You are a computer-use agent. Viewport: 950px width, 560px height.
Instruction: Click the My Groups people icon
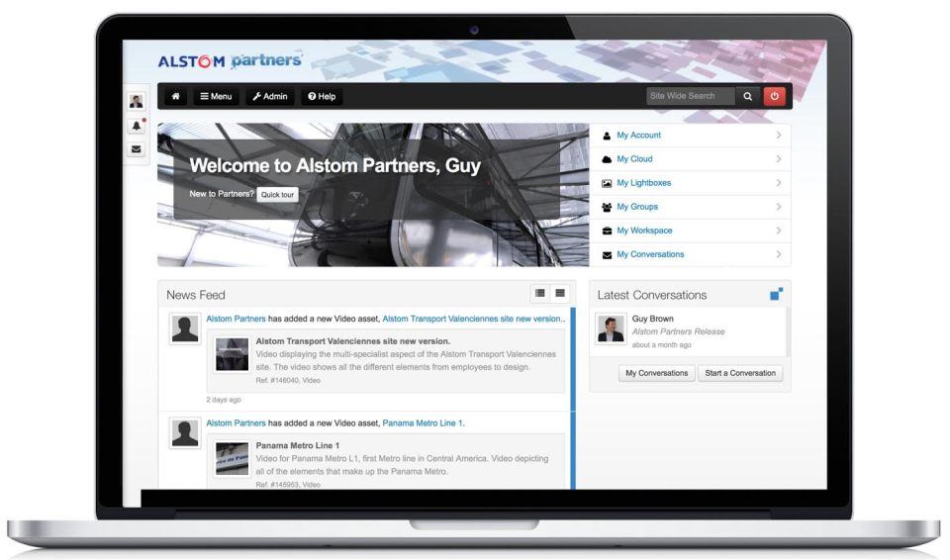[x=607, y=207]
